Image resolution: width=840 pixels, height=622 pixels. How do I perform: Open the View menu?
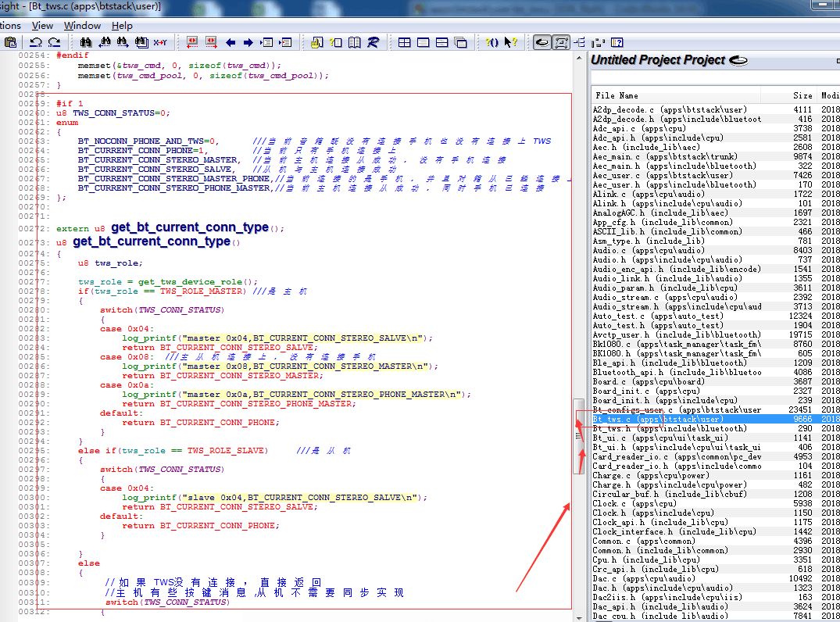coord(42,26)
